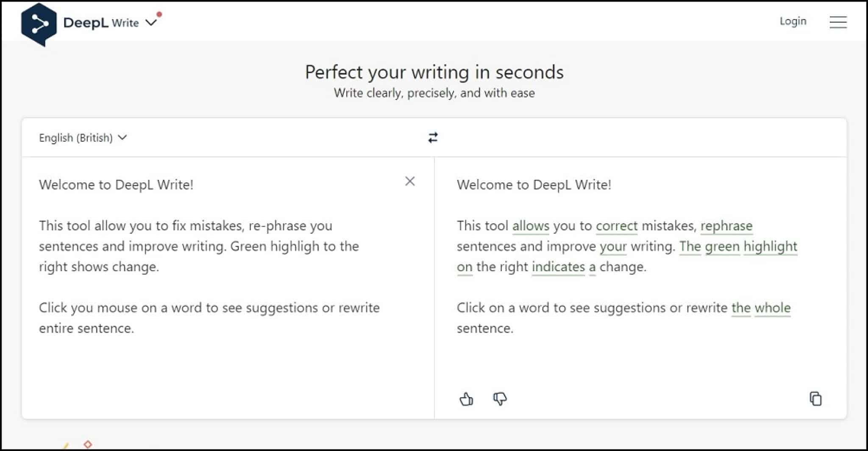Click the swap texts arrows icon
Image resolution: width=868 pixels, height=451 pixels.
(433, 138)
